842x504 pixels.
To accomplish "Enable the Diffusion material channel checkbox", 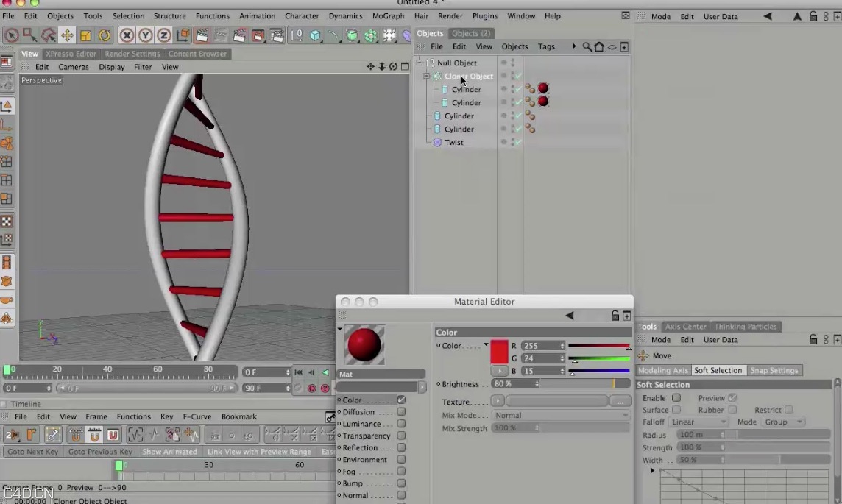I will tap(400, 412).
